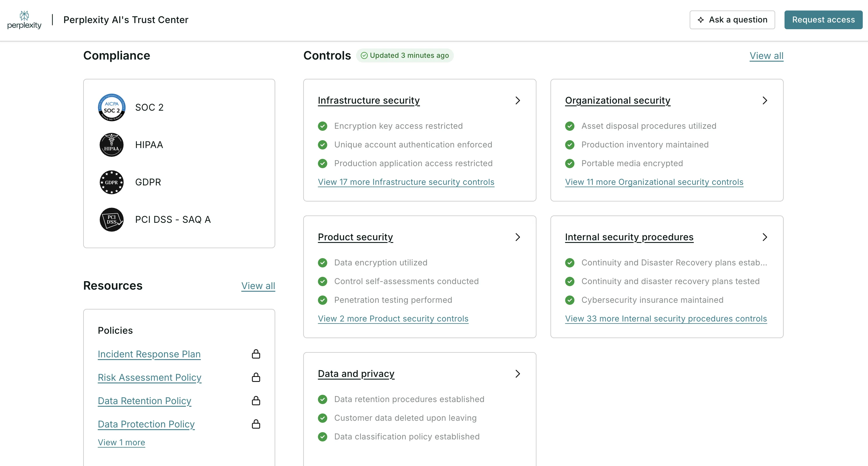Click the Request access button

[823, 20]
